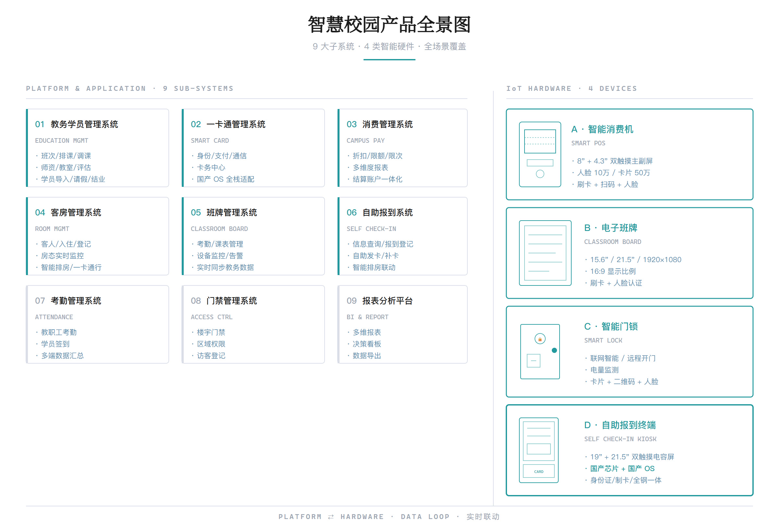Open the 01 教务学员管理系统 card
The image size is (779, 532).
pos(97,148)
